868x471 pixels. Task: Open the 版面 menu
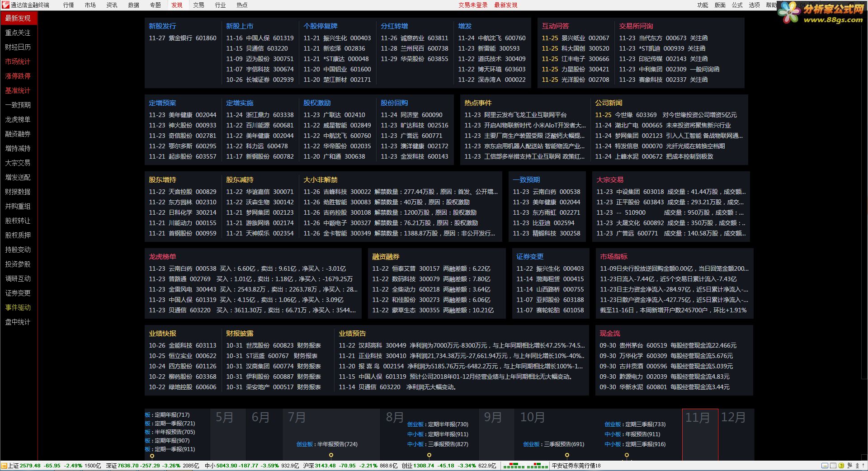(x=720, y=5)
